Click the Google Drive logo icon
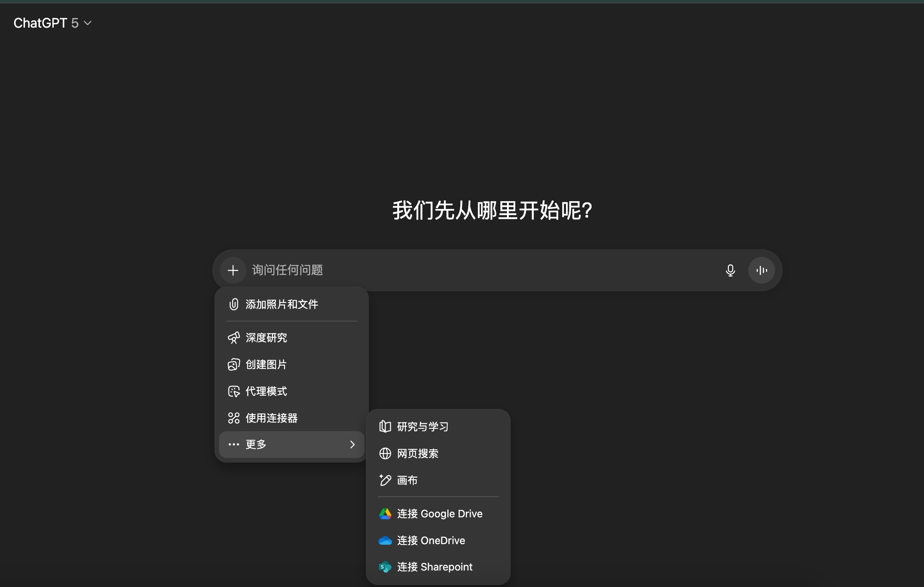 (x=385, y=514)
